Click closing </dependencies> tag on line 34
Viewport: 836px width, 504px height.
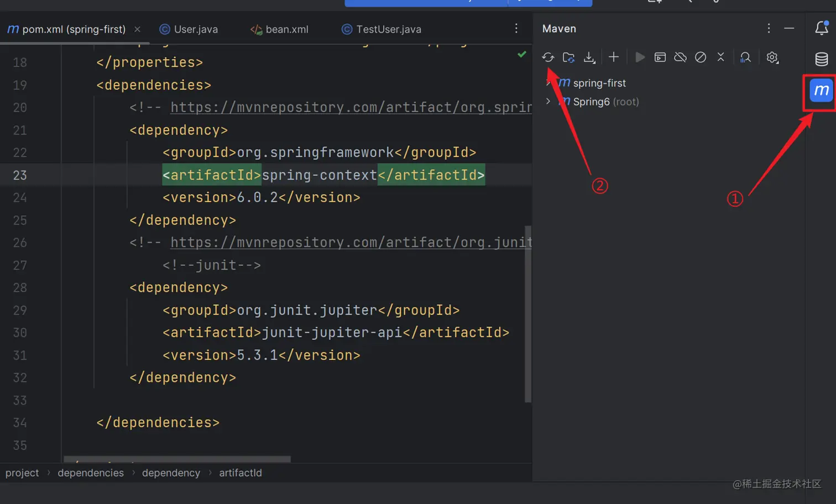coord(158,423)
